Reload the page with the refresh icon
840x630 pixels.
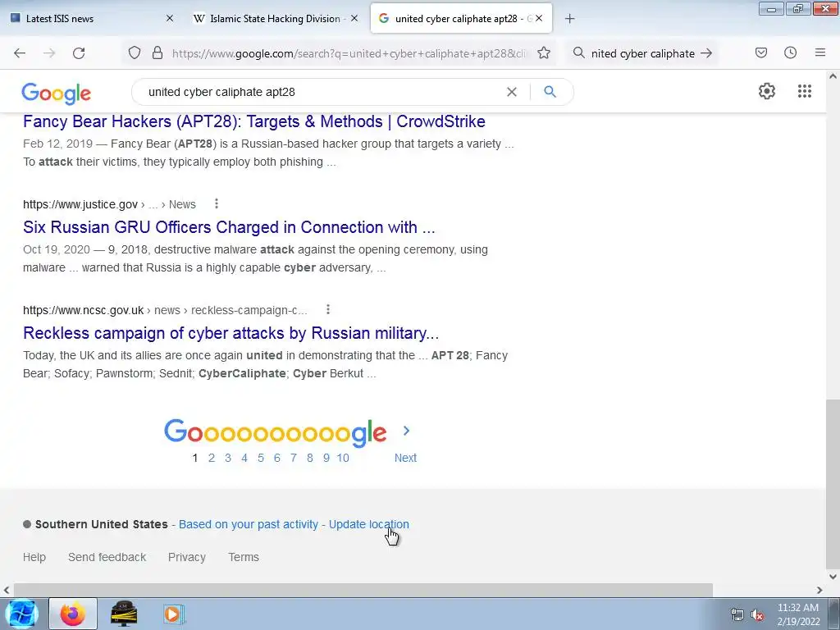[x=79, y=53]
